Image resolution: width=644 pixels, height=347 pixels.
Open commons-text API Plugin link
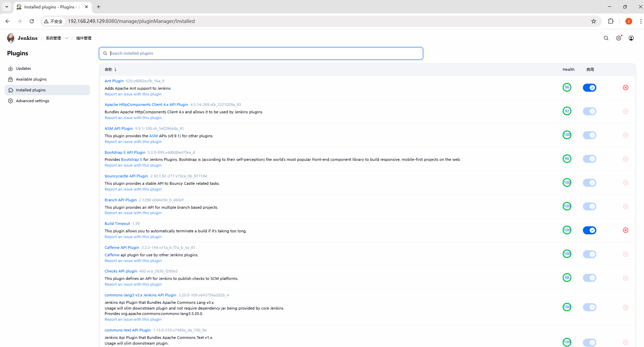click(128, 330)
